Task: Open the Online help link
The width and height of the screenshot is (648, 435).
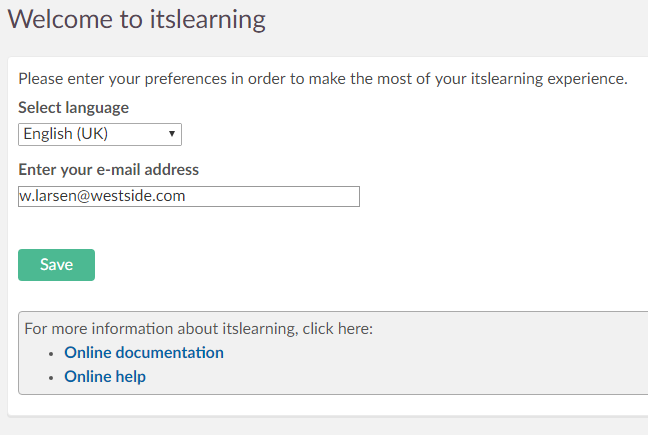Action: pyautogui.click(x=105, y=377)
